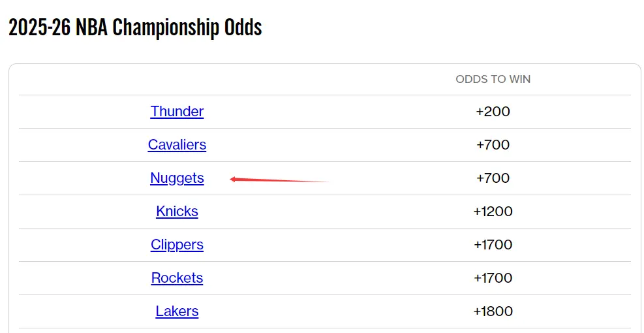Follow the Nuggets team link

[177, 178]
